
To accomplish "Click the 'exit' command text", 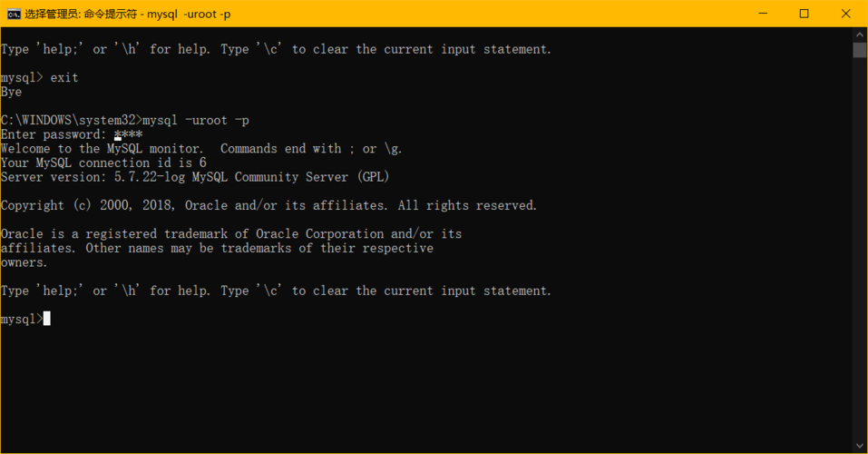I will [x=64, y=78].
